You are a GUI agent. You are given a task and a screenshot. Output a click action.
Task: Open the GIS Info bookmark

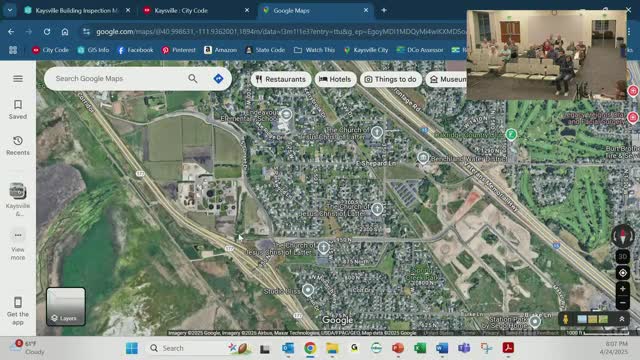pos(93,50)
